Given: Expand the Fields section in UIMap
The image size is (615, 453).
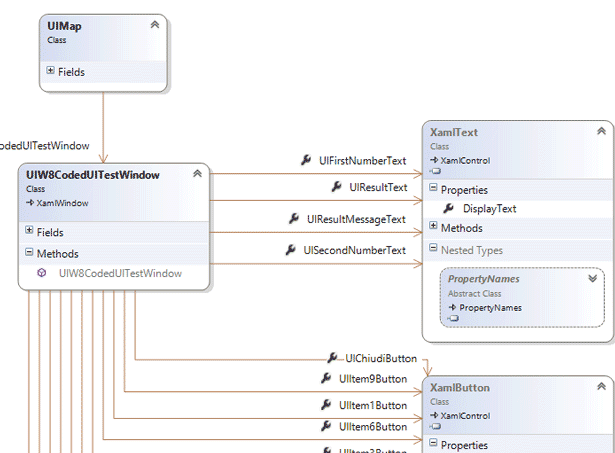Looking at the screenshot, I should tap(51, 71).
